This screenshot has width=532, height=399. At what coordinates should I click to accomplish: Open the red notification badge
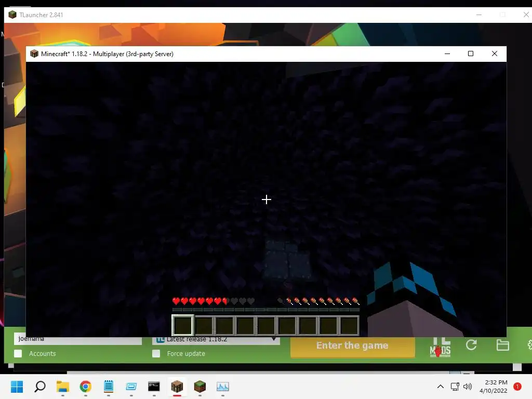[x=517, y=387]
